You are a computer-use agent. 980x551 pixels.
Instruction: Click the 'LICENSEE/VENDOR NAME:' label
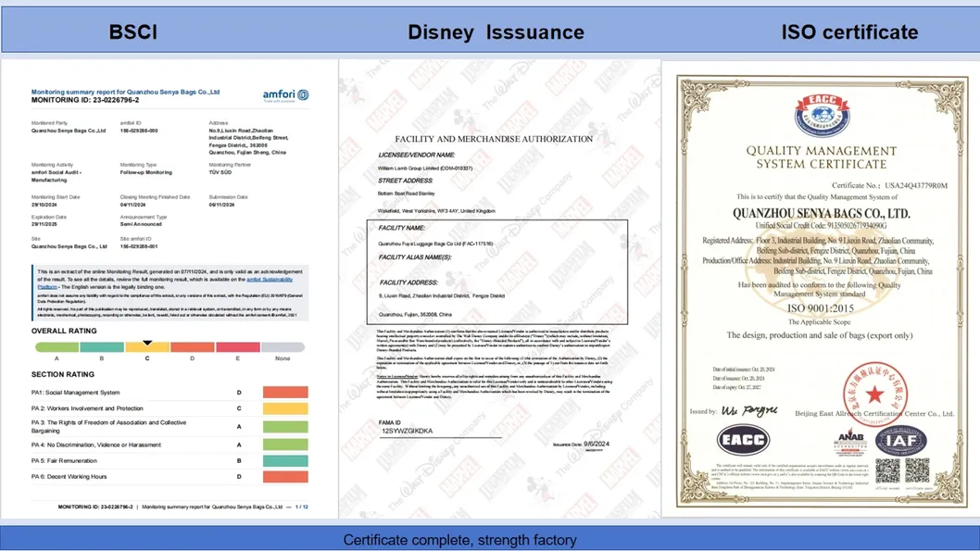point(417,155)
